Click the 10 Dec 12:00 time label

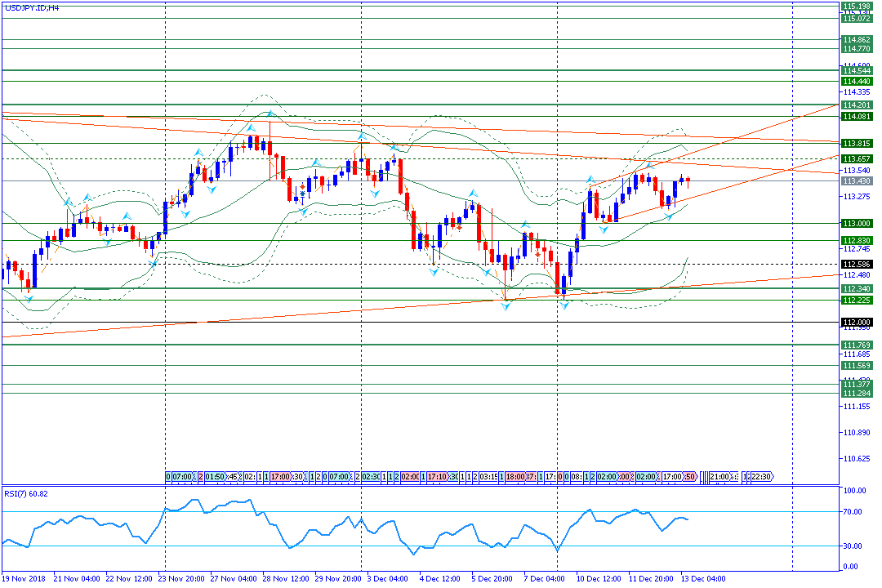[599, 579]
